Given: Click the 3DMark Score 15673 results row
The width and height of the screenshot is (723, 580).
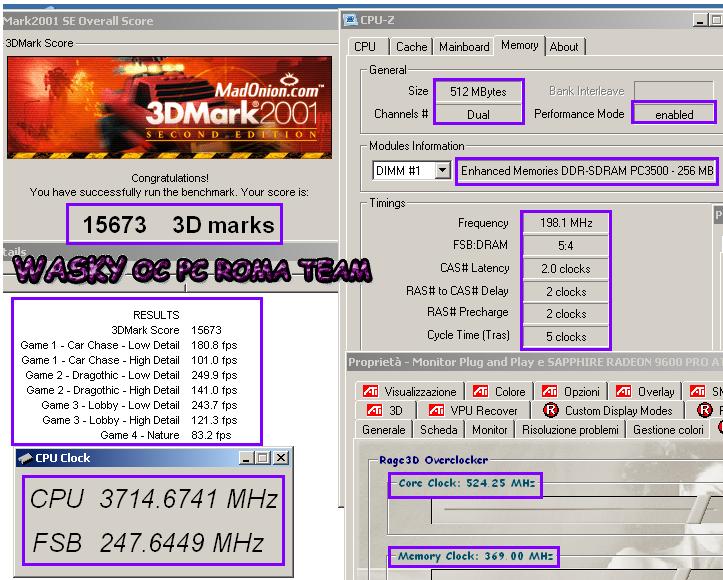Looking at the screenshot, I should click(166, 330).
